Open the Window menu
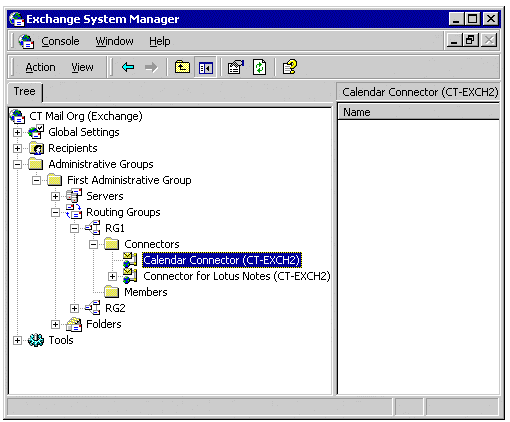This screenshot has height=422, width=510. pos(114,41)
